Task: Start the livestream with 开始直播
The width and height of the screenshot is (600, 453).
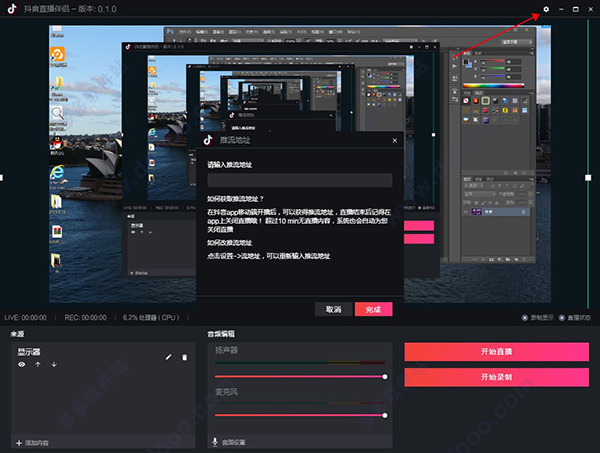Action: (x=496, y=352)
